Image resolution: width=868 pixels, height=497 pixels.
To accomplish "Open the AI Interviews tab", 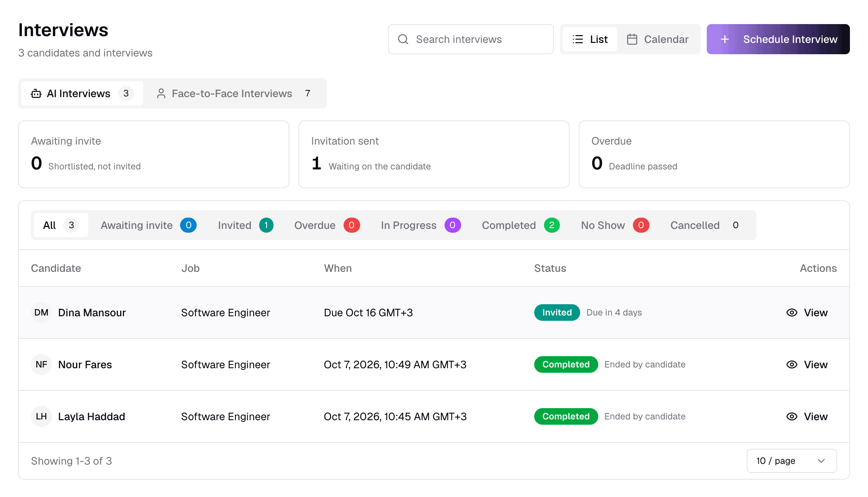I will 82,93.
